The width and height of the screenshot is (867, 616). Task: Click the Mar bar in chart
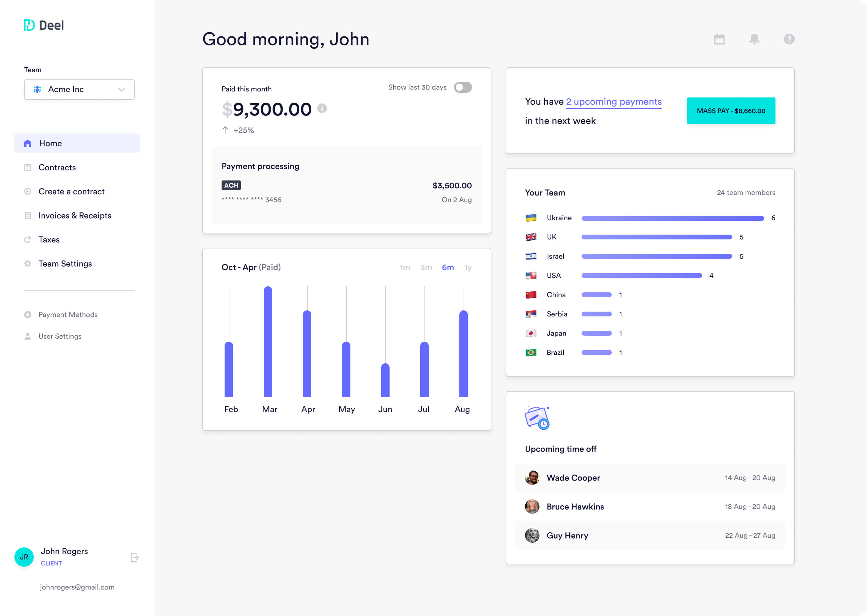(268, 341)
